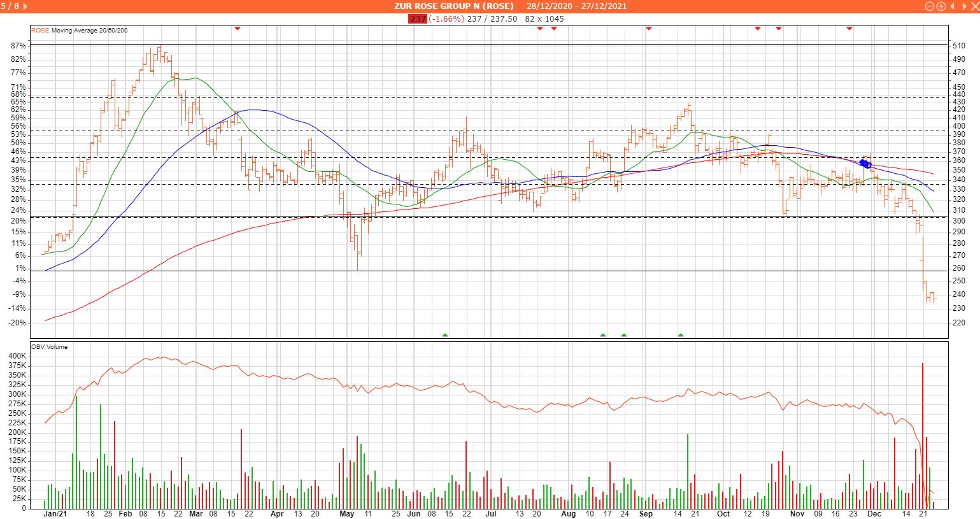
Task: Advance to next chart with right arrow
Action: click(x=963, y=6)
